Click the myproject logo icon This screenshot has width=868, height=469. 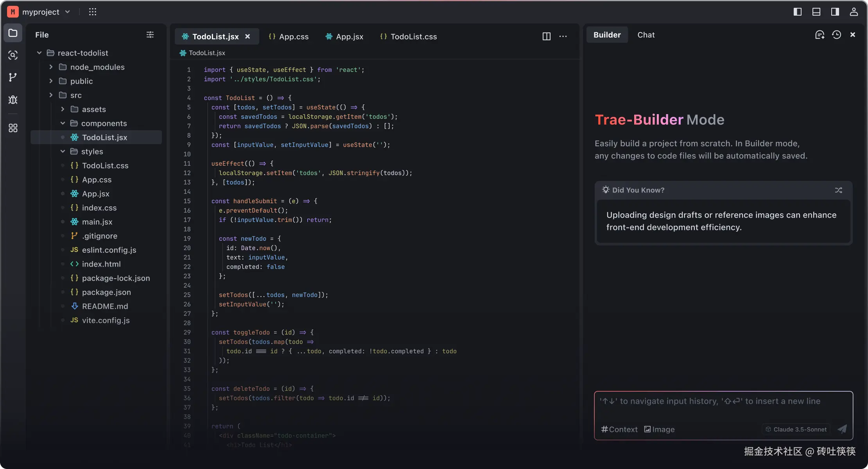coord(13,12)
